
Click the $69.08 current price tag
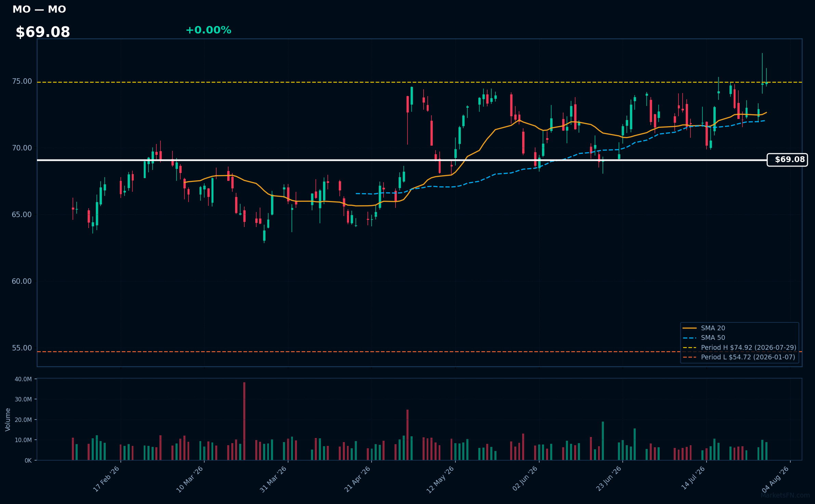point(787,160)
